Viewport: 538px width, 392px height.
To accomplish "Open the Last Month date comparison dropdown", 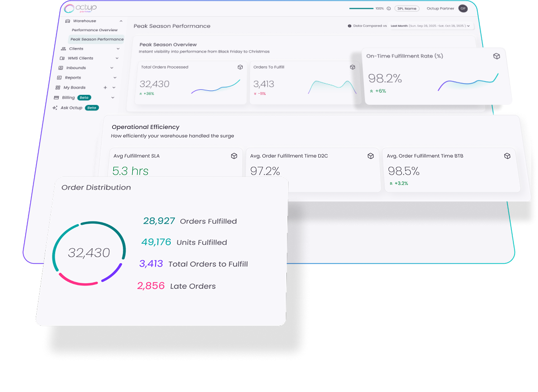I will pyautogui.click(x=430, y=26).
